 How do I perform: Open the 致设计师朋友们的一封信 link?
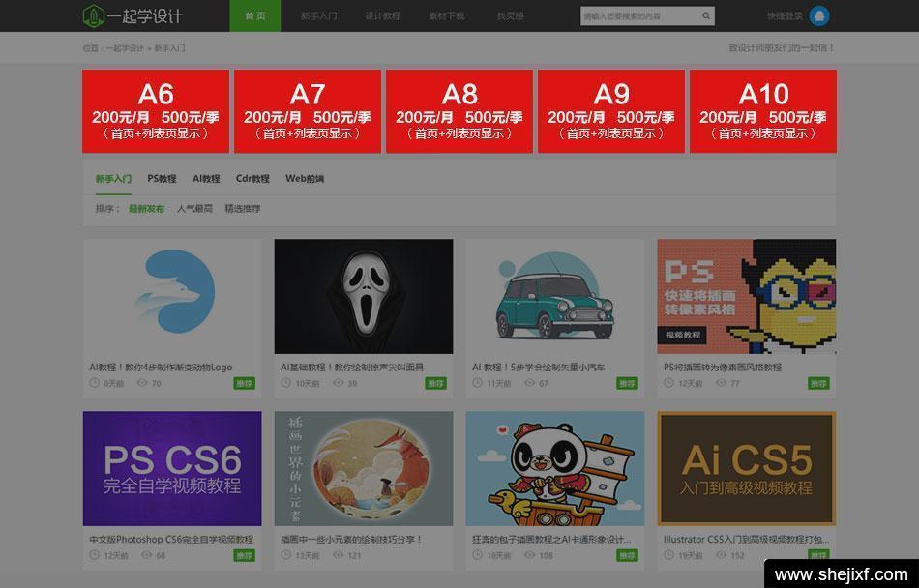pyautogui.click(x=782, y=48)
